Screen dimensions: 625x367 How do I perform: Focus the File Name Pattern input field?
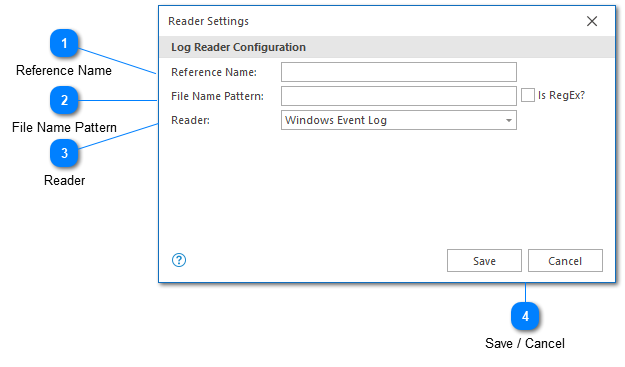click(399, 96)
